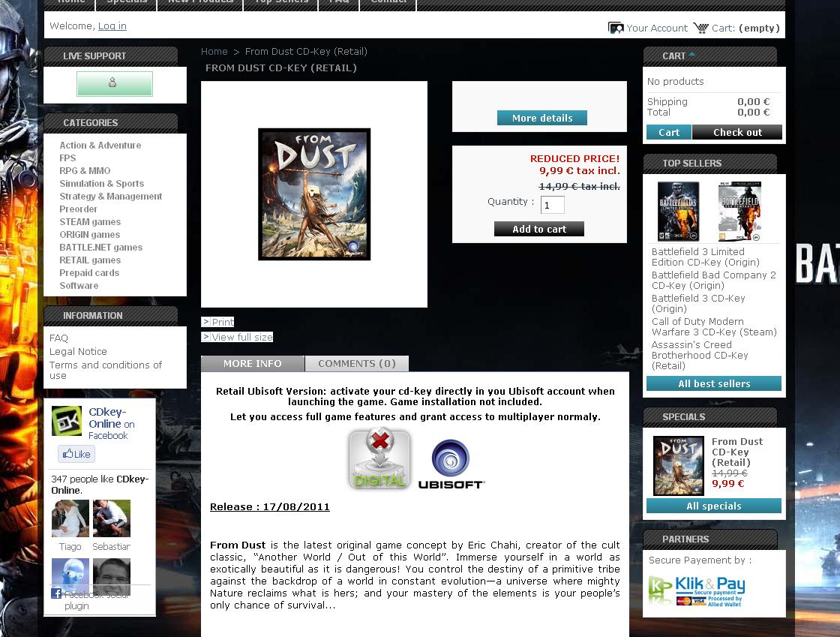Image resolution: width=840 pixels, height=637 pixels.
Task: Click Tiago's Facebook profile picture
Action: coord(70,518)
